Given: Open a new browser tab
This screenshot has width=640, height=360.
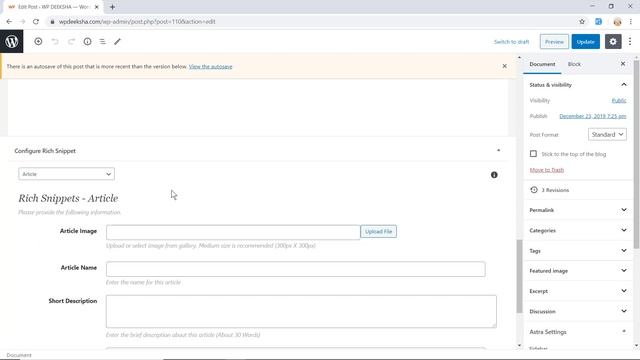Looking at the screenshot, I should [x=112, y=7].
